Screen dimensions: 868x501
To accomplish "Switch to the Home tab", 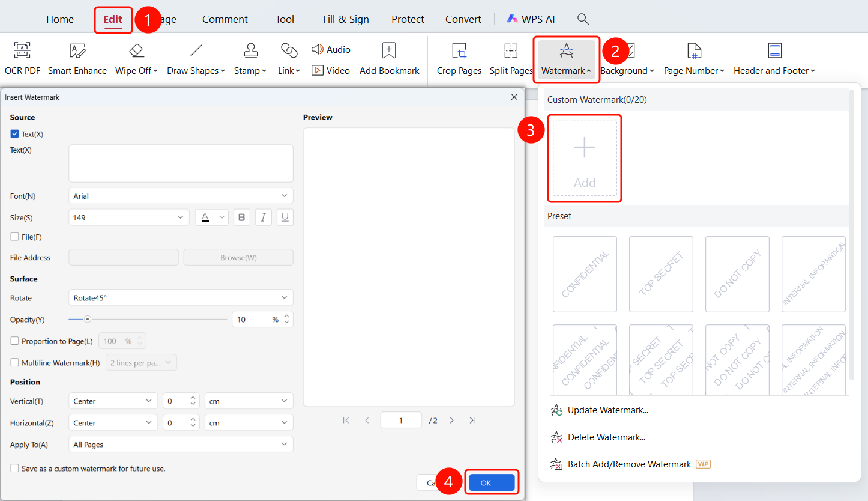I will coord(60,19).
